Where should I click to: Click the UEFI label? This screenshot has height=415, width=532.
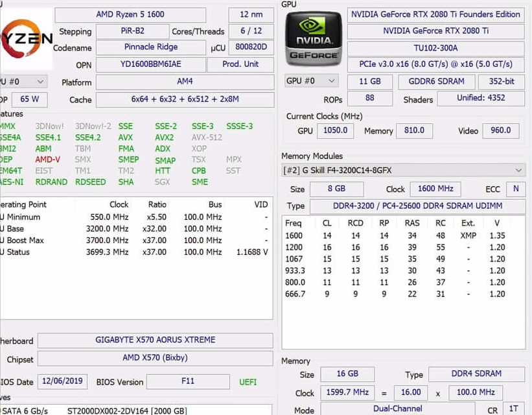248,382
